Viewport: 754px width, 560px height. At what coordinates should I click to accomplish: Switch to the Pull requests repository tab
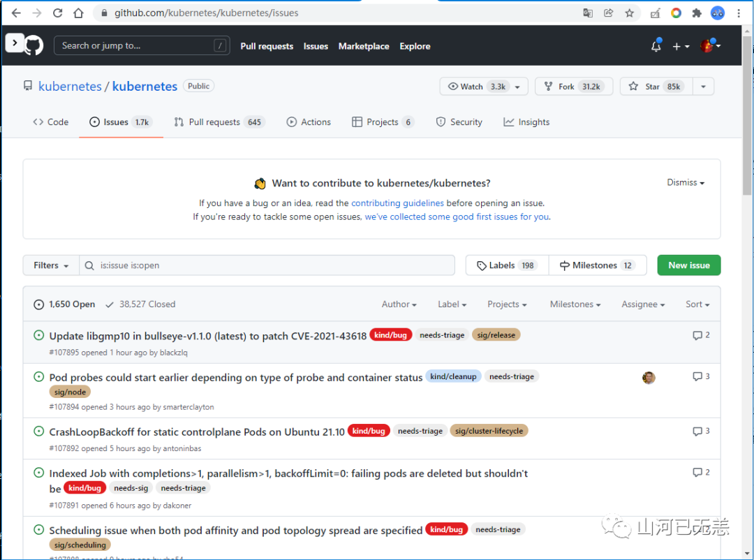pyautogui.click(x=220, y=122)
